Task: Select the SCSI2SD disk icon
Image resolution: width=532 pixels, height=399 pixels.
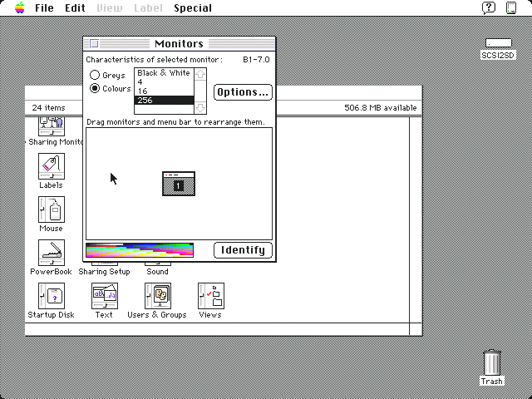Action: [498, 43]
